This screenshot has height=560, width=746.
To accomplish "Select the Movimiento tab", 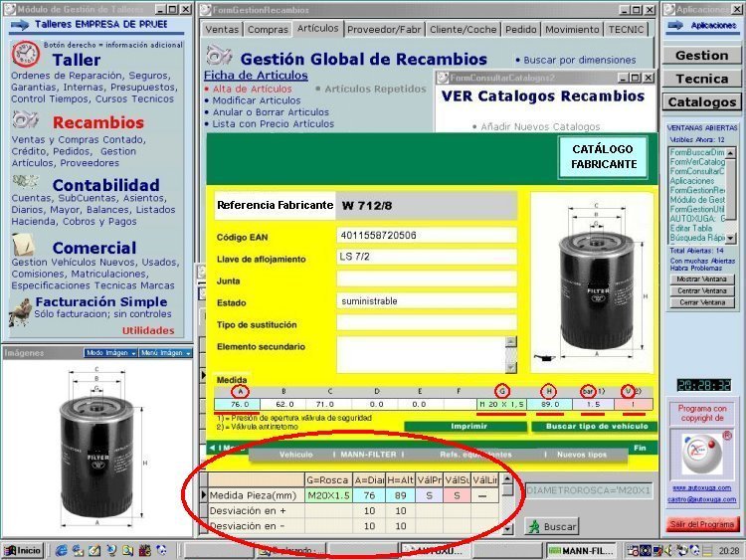I will coord(572,30).
